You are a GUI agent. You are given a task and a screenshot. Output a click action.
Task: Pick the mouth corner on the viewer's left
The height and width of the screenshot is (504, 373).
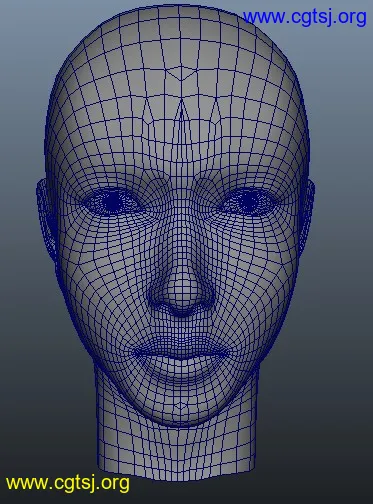click(136, 353)
